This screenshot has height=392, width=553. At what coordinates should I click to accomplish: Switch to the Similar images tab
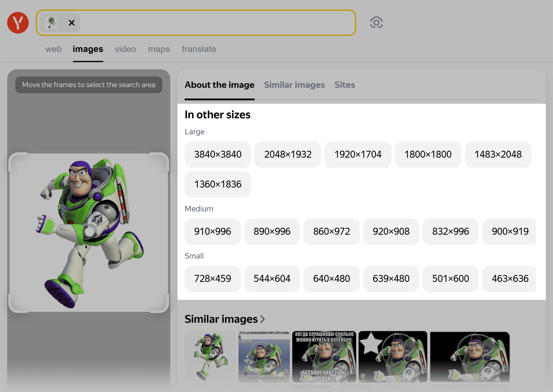(294, 85)
